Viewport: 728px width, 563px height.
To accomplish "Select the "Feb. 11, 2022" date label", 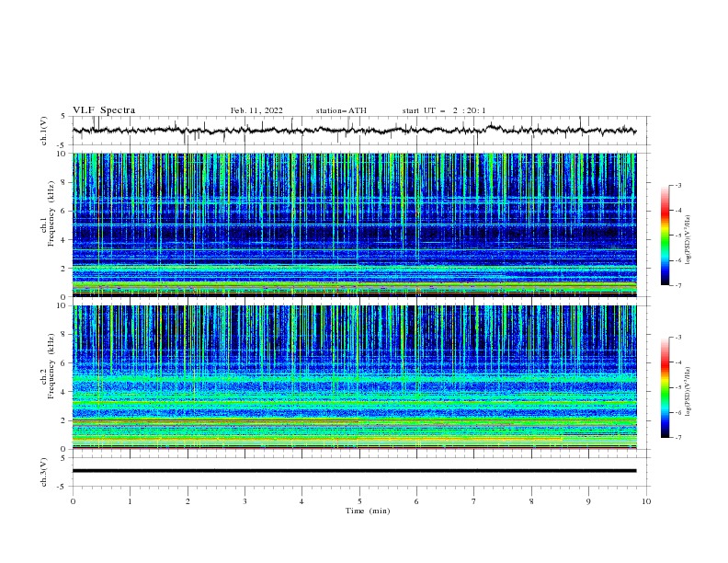I will pyautogui.click(x=256, y=110).
